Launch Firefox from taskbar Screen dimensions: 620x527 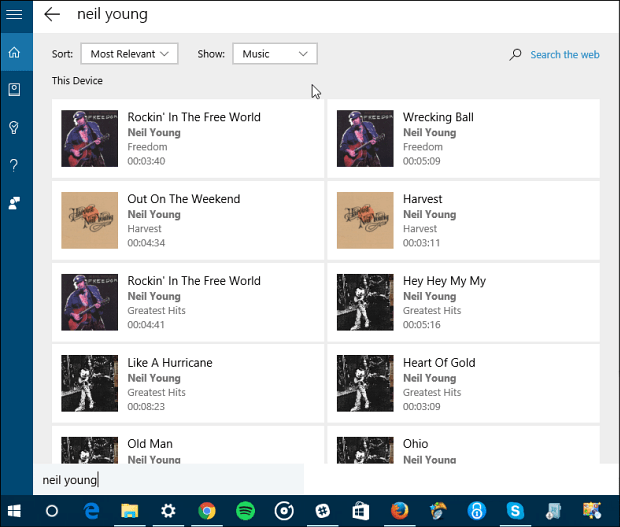tap(399, 511)
